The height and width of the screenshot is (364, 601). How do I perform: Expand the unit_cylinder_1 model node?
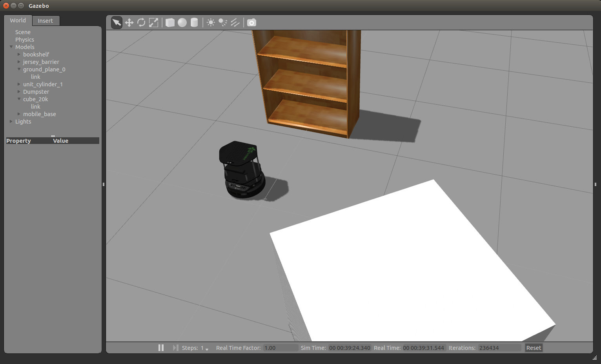tap(19, 84)
